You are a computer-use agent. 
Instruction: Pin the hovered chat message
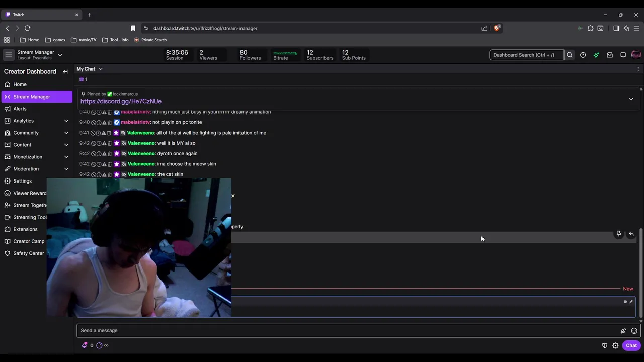point(619,234)
